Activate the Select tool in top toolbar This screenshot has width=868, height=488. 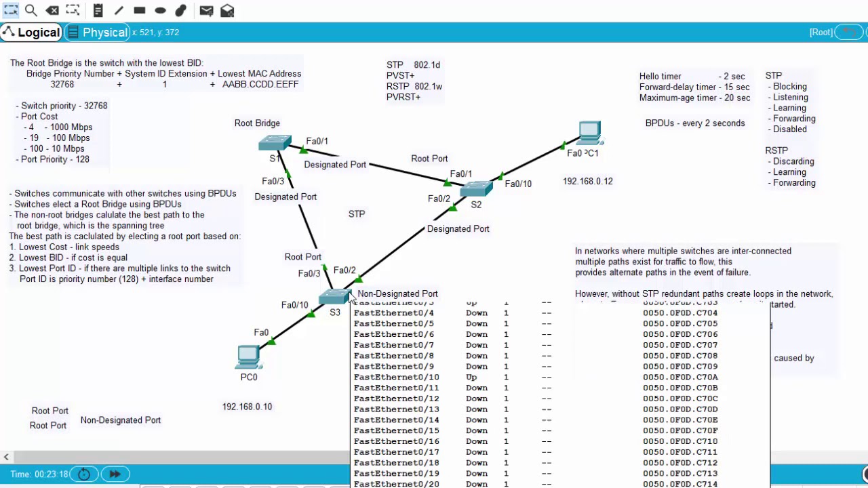click(11, 10)
